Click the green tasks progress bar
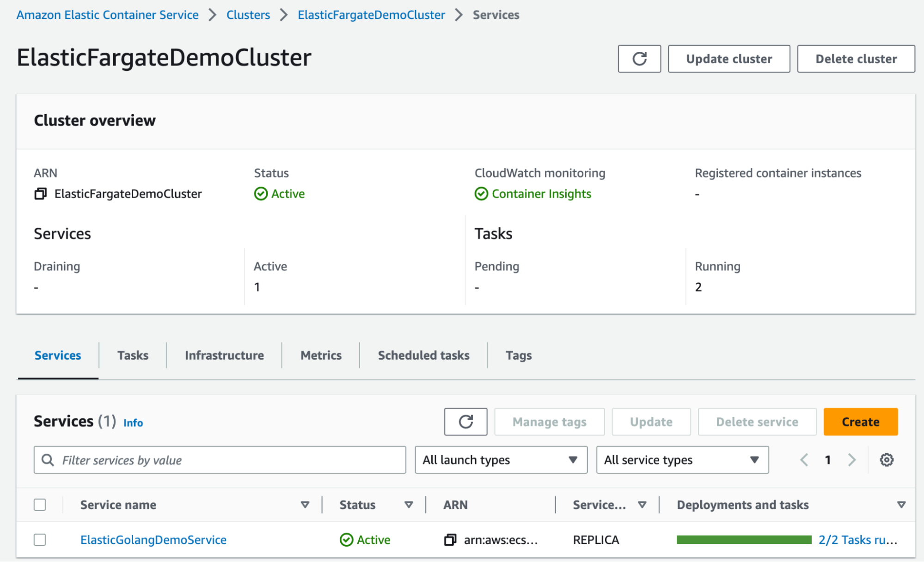The image size is (924, 562). (744, 540)
